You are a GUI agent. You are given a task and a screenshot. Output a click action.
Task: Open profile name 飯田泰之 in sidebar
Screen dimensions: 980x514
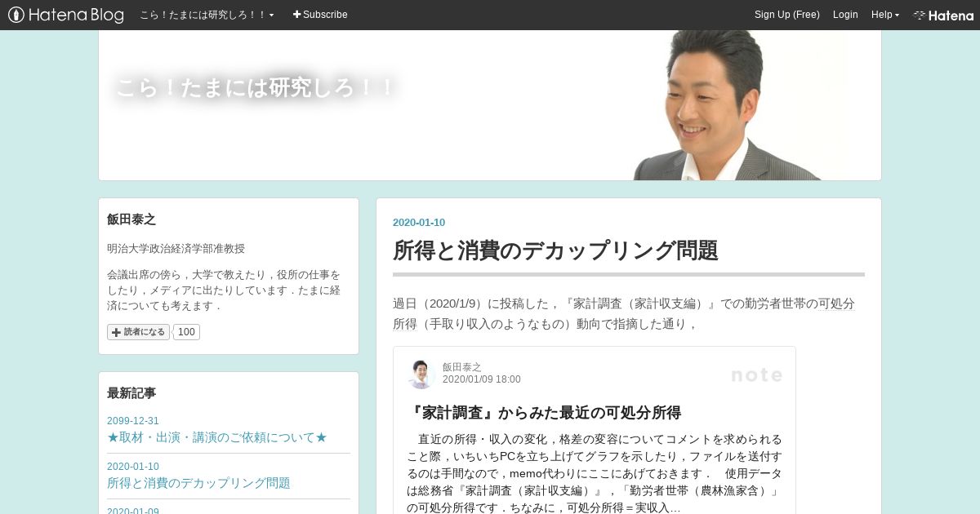pos(131,219)
